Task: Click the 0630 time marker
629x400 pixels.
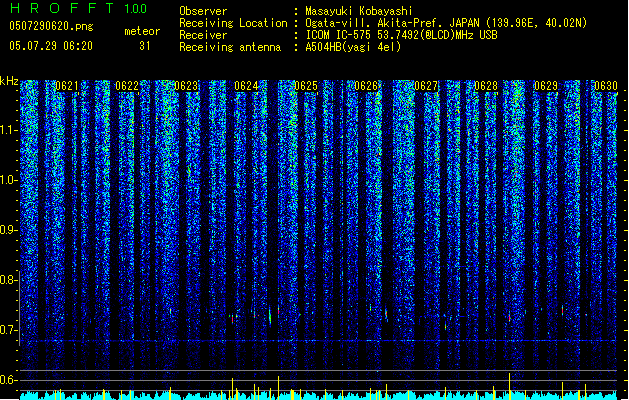Action: pyautogui.click(x=606, y=86)
